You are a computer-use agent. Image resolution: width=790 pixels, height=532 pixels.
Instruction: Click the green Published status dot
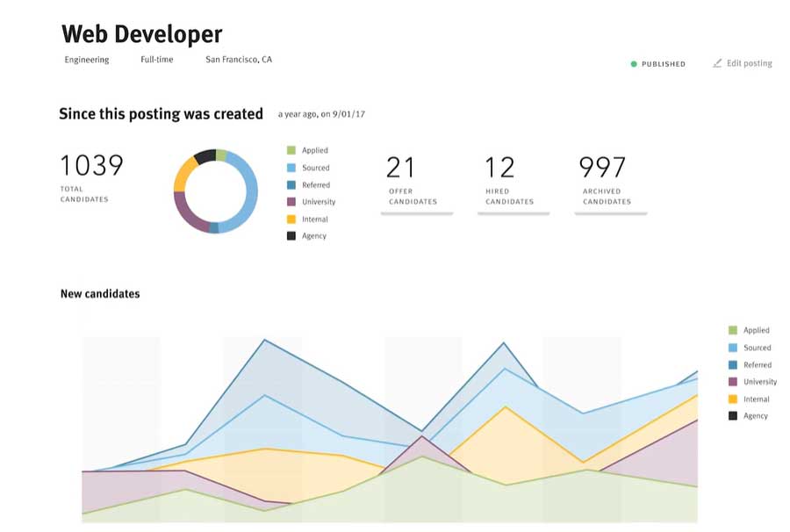point(634,63)
